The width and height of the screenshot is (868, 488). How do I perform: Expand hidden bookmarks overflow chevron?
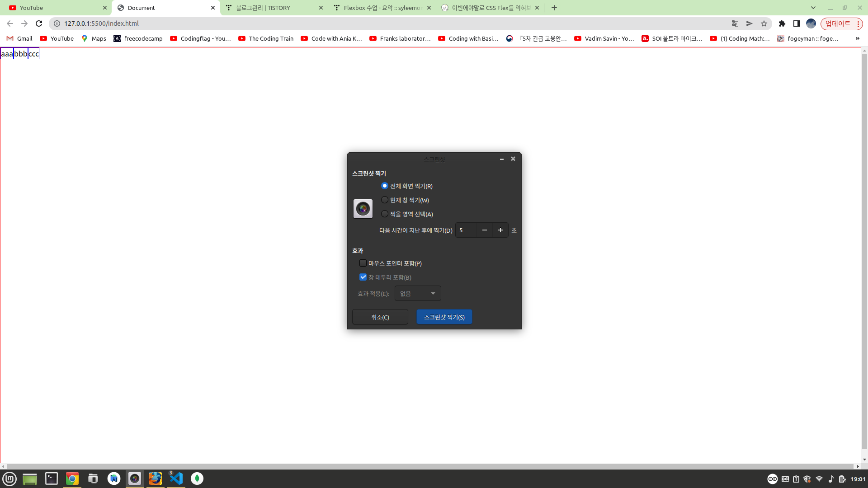click(857, 38)
